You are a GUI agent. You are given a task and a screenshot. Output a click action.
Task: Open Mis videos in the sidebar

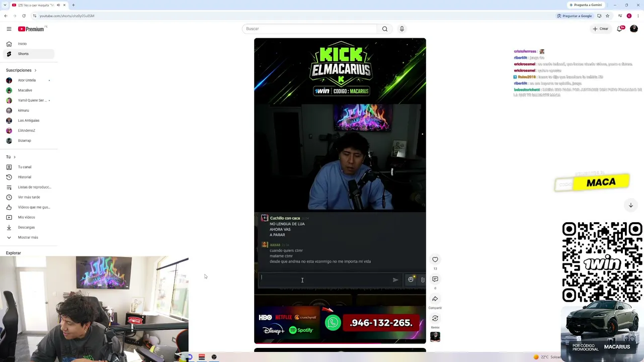pos(28,217)
